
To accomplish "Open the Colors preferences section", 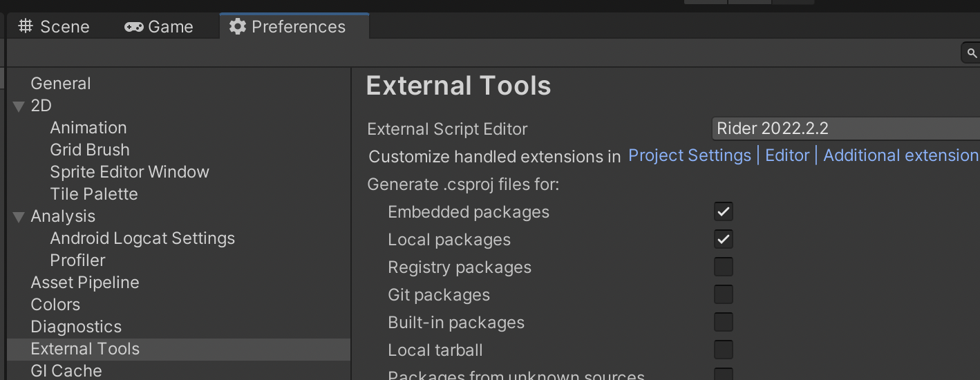I will click(x=55, y=305).
